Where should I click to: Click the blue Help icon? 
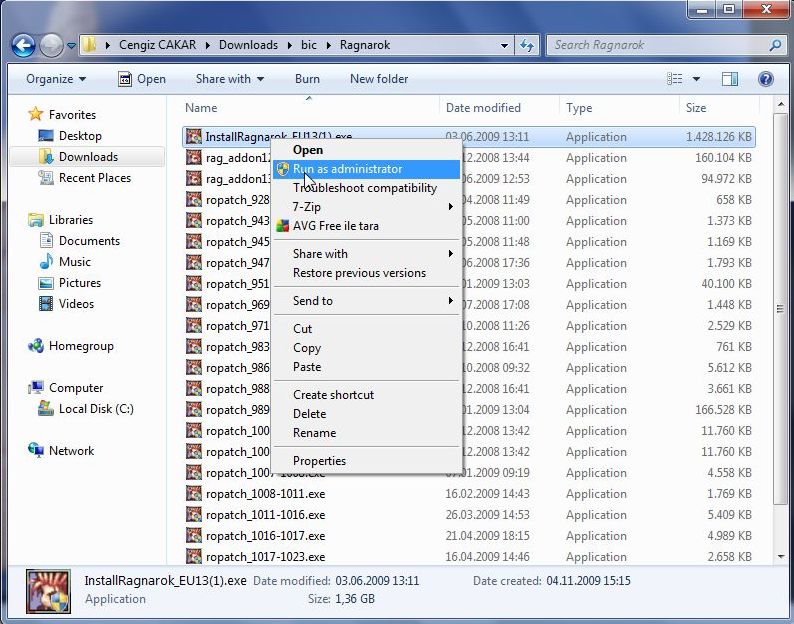pos(766,79)
